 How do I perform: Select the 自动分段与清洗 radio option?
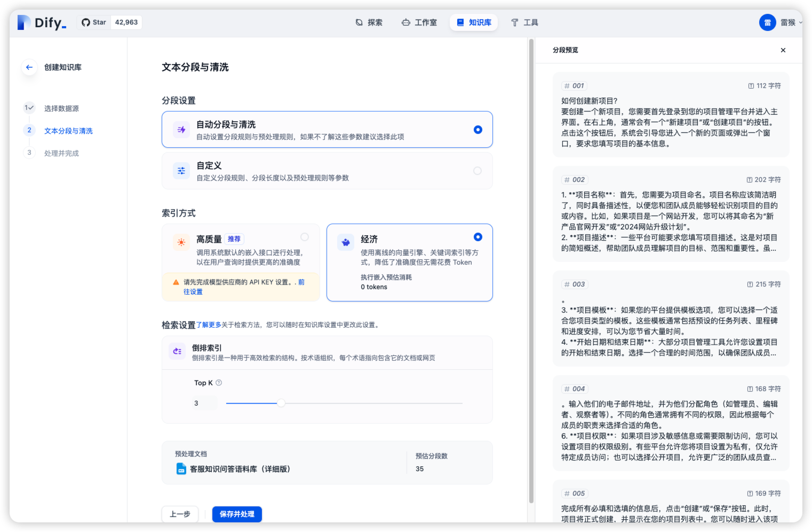tap(477, 130)
